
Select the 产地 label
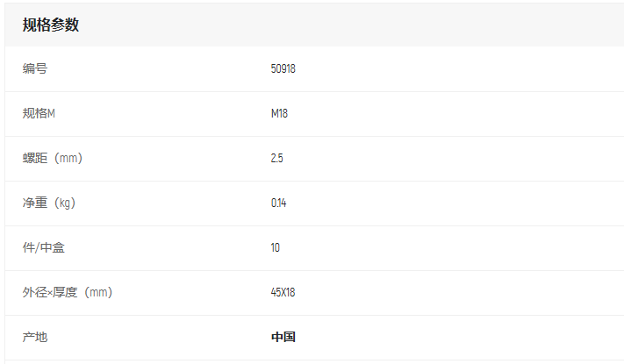[x=35, y=338]
